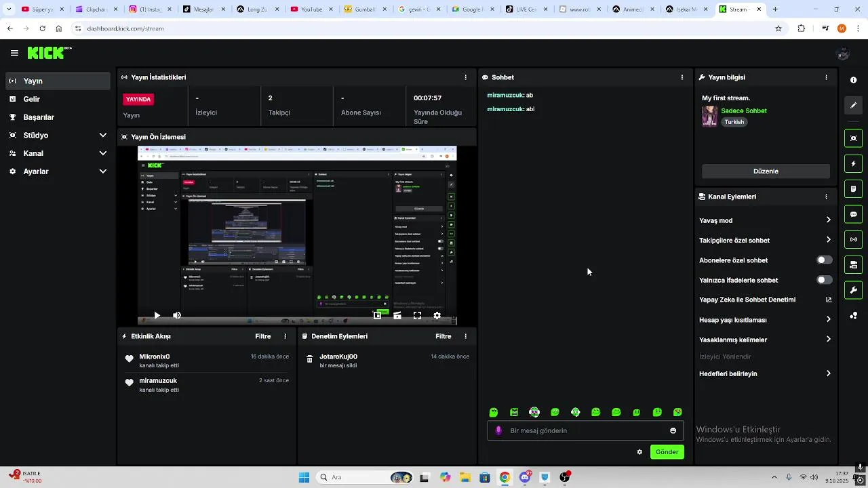Open three-dot menu of Sohbet panel
The image size is (868, 488).
pos(682,77)
